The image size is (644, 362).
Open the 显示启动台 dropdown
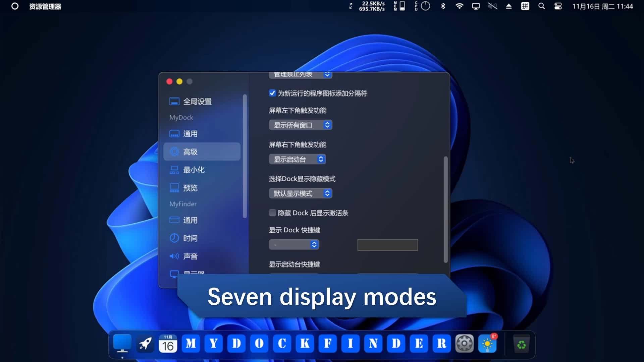pyautogui.click(x=297, y=159)
